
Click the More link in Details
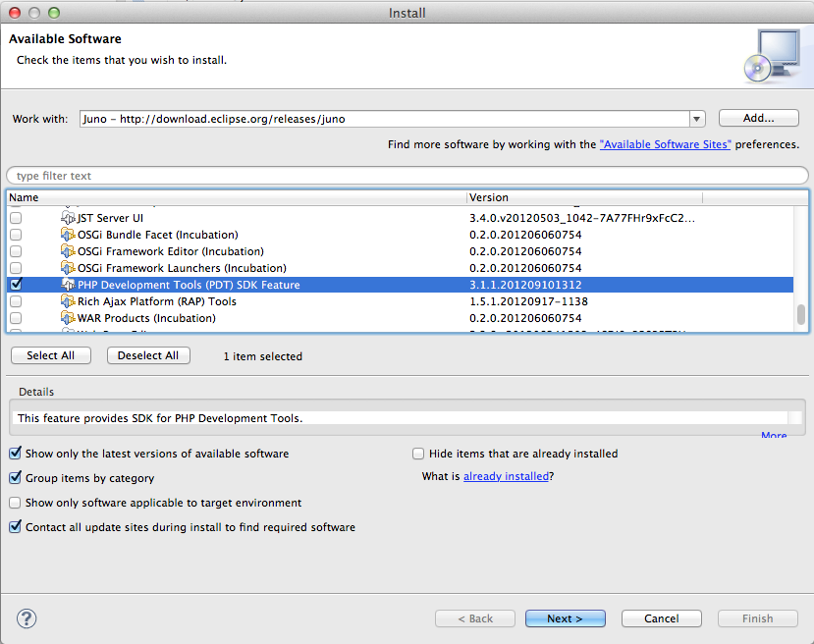[774, 435]
